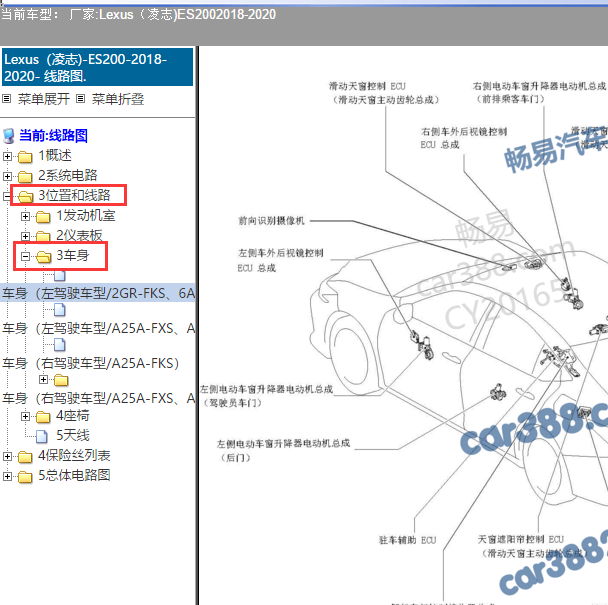
Task: Click the folder icon of 2仪表板
Action: pos(43,237)
